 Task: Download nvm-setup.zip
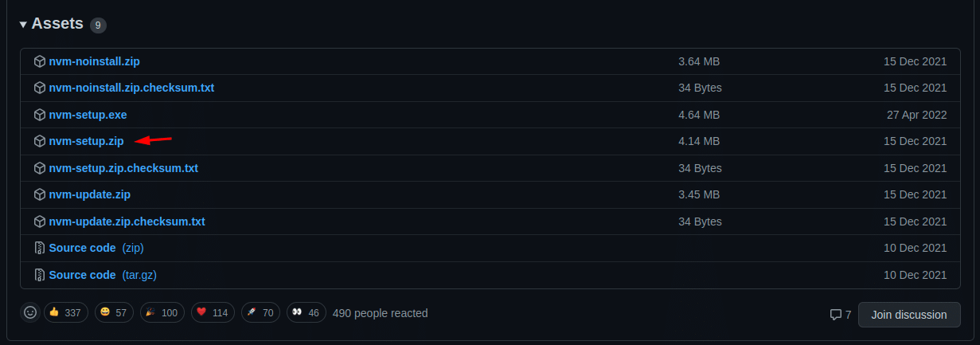point(86,141)
